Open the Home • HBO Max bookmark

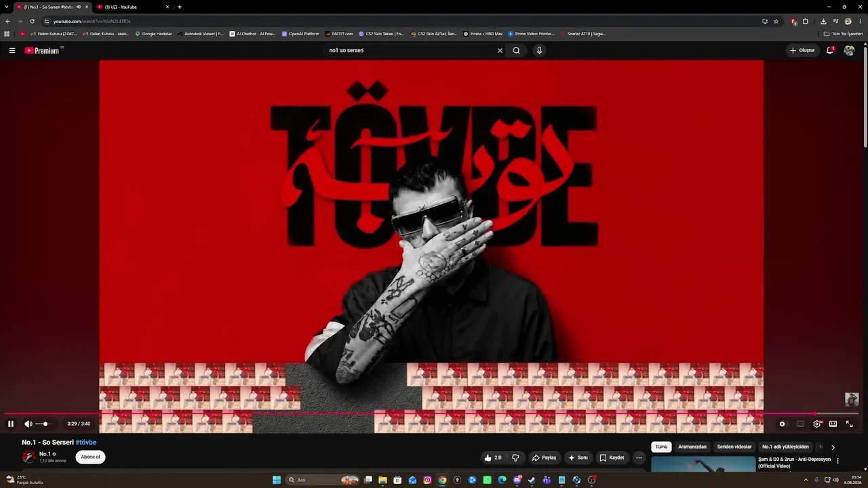(x=484, y=34)
